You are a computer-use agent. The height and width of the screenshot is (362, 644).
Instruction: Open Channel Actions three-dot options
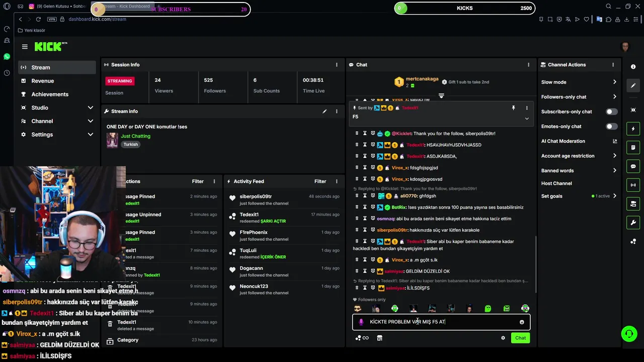click(613, 65)
